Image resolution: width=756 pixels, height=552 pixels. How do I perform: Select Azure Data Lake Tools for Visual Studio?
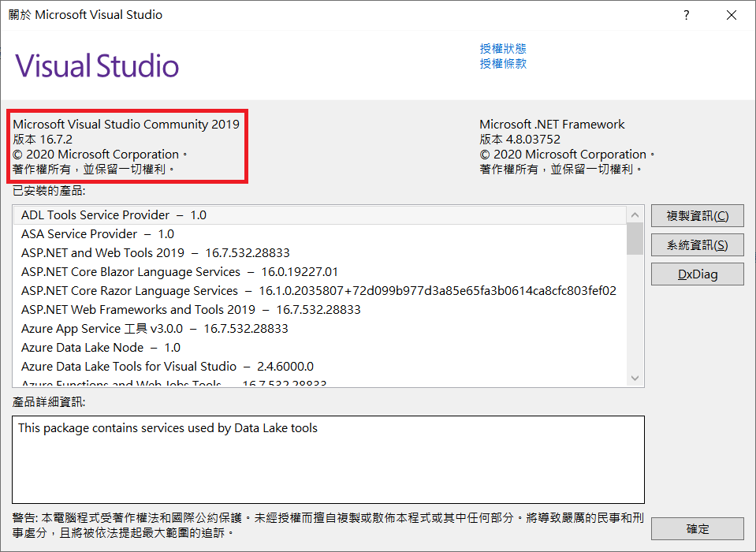coord(319,367)
